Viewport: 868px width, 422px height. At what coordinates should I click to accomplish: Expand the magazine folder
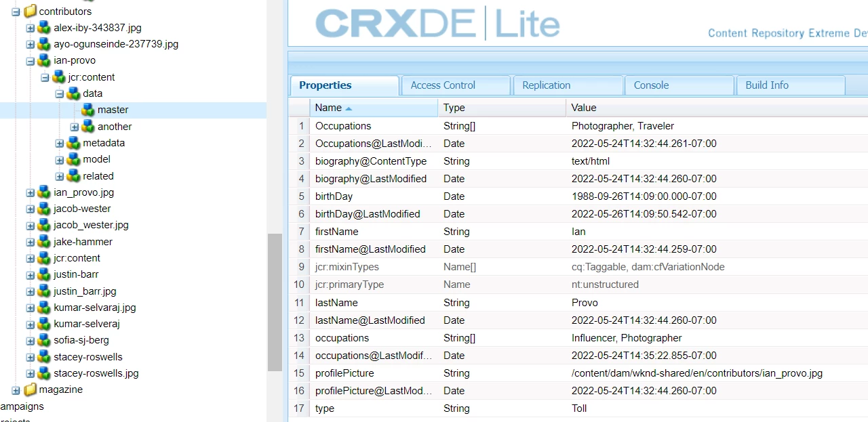click(16, 390)
